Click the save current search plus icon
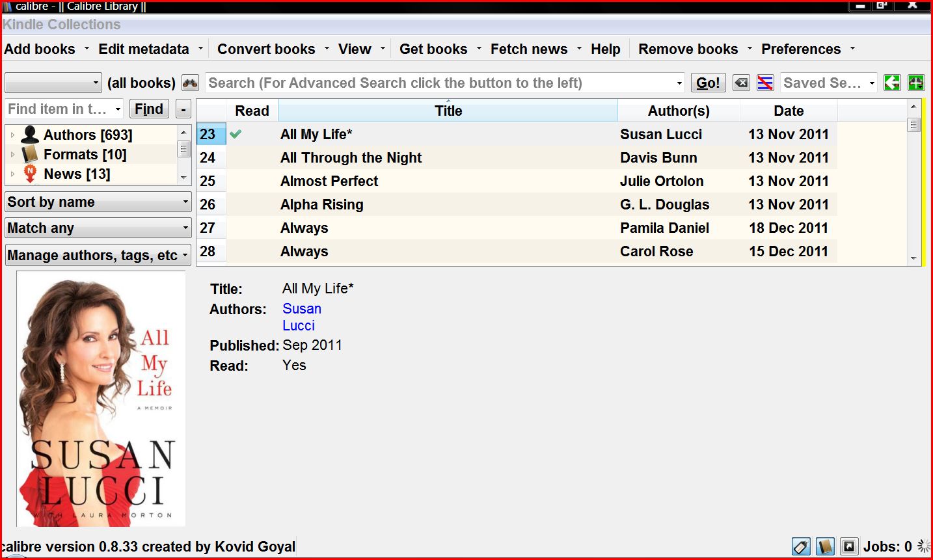 click(915, 83)
